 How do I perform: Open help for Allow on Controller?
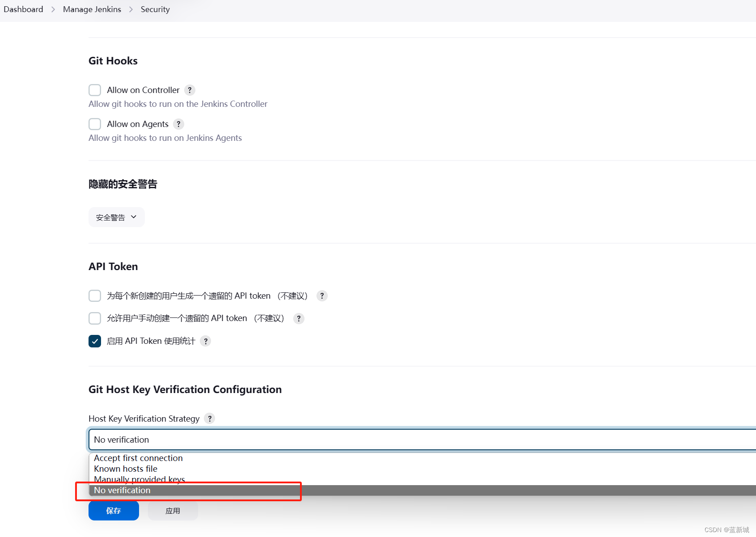[x=190, y=90]
